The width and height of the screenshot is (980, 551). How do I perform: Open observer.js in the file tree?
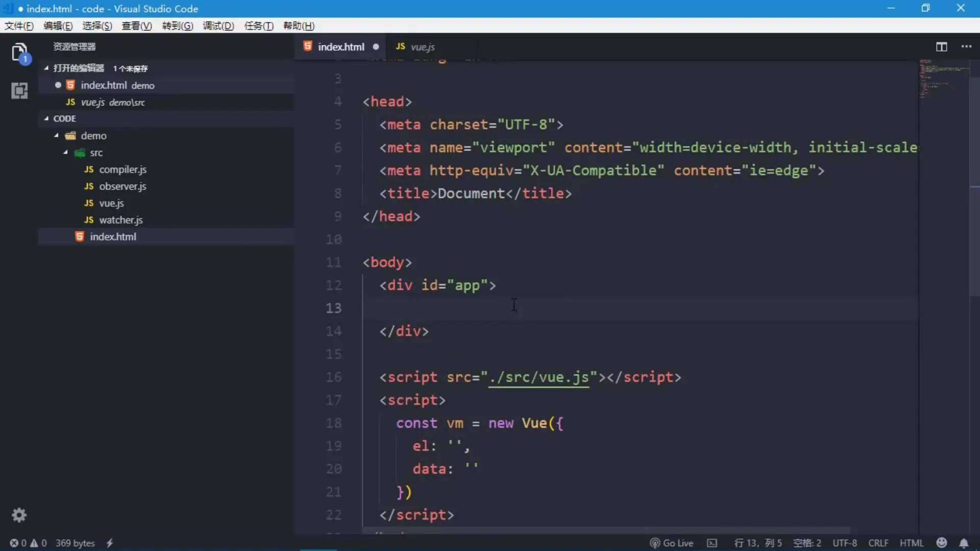[x=166, y=186]
